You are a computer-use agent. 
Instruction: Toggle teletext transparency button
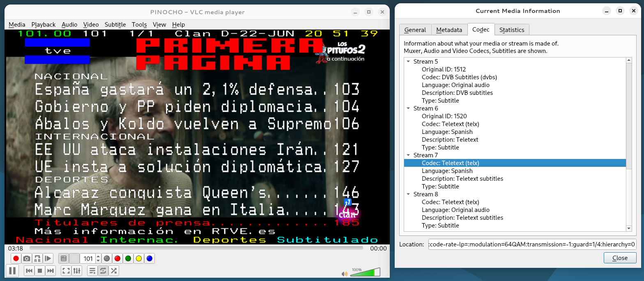point(74,258)
